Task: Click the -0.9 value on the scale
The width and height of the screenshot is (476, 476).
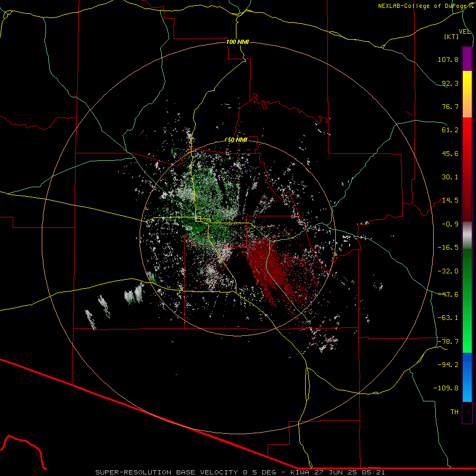Action: [x=450, y=224]
